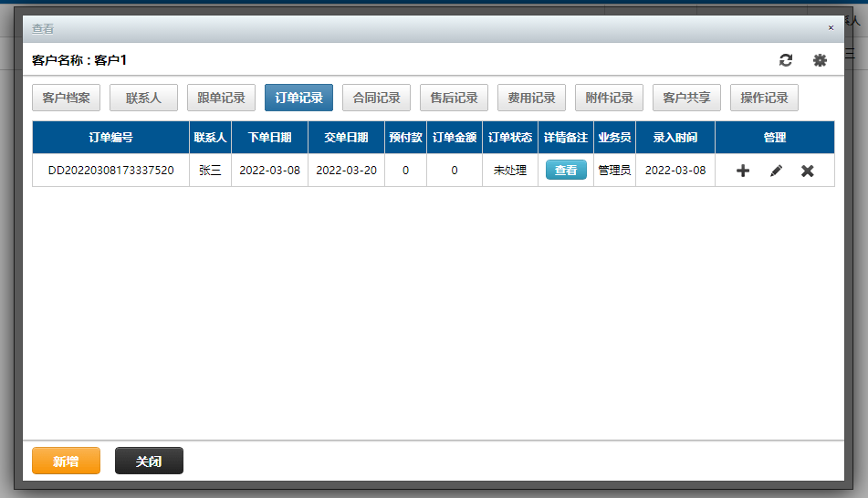Screen dimensions: 868x498
Task: Click order number DD20220308173337520
Action: click(x=110, y=171)
